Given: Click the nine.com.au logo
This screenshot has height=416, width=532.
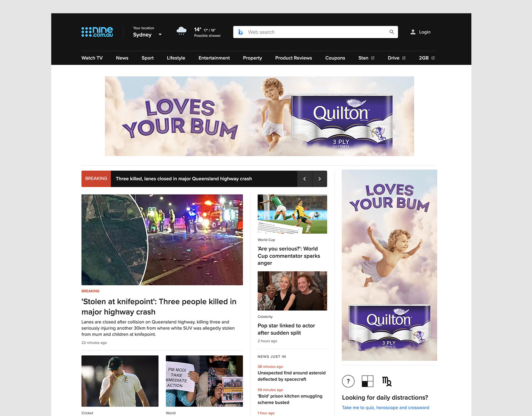Looking at the screenshot, I should click(97, 32).
